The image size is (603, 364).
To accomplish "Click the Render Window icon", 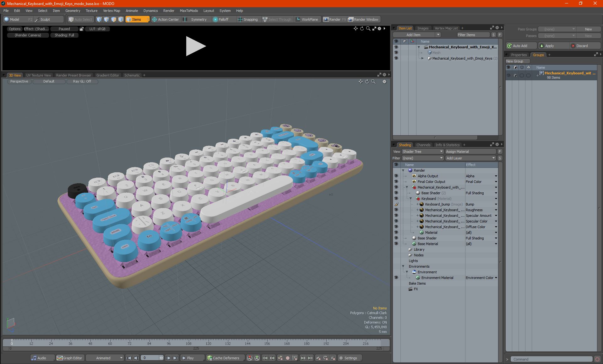I will tap(351, 19).
